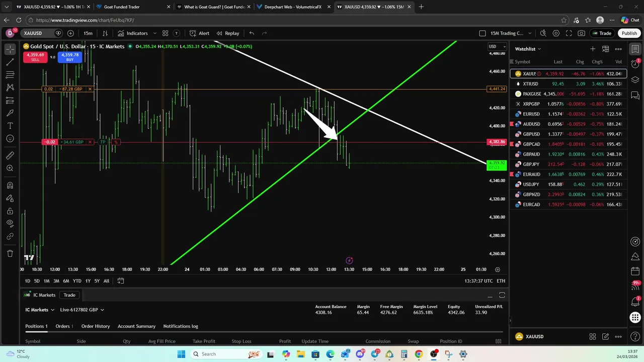Enter fullscreen chart mode
644x362 pixels.
[x=569, y=33]
